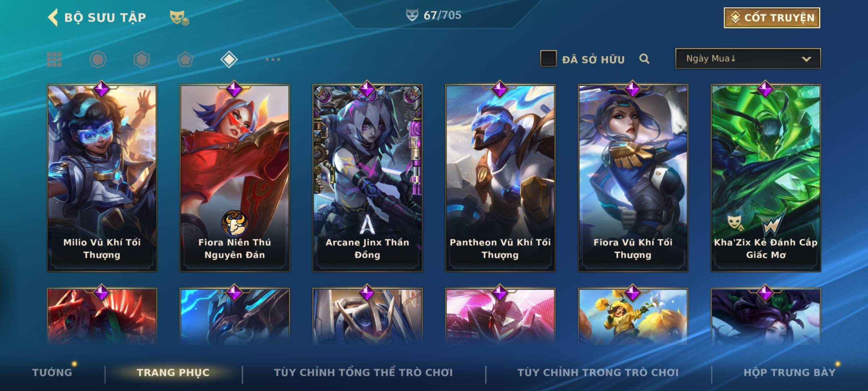Filter by the second hexagon rarity icon
The width and height of the screenshot is (868, 391).
click(x=141, y=59)
